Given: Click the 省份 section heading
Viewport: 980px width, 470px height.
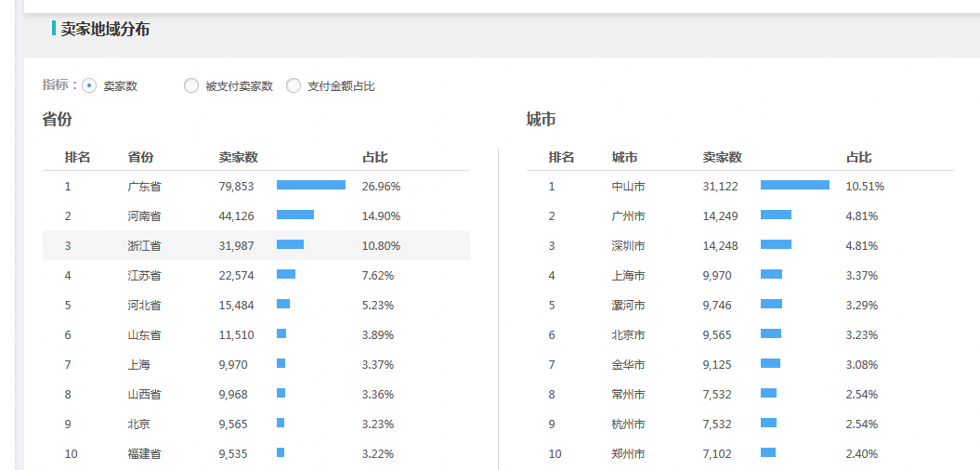Looking at the screenshot, I should click(x=57, y=120).
